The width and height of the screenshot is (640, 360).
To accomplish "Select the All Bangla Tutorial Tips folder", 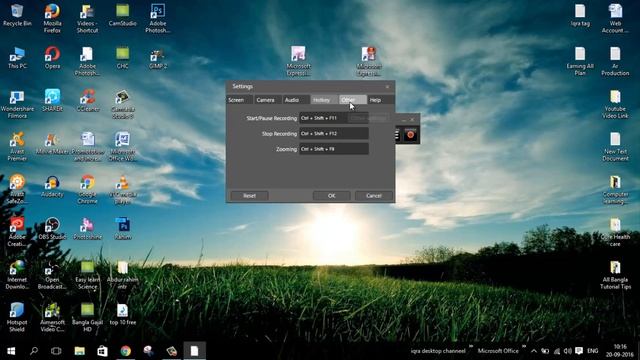I will [615, 275].
